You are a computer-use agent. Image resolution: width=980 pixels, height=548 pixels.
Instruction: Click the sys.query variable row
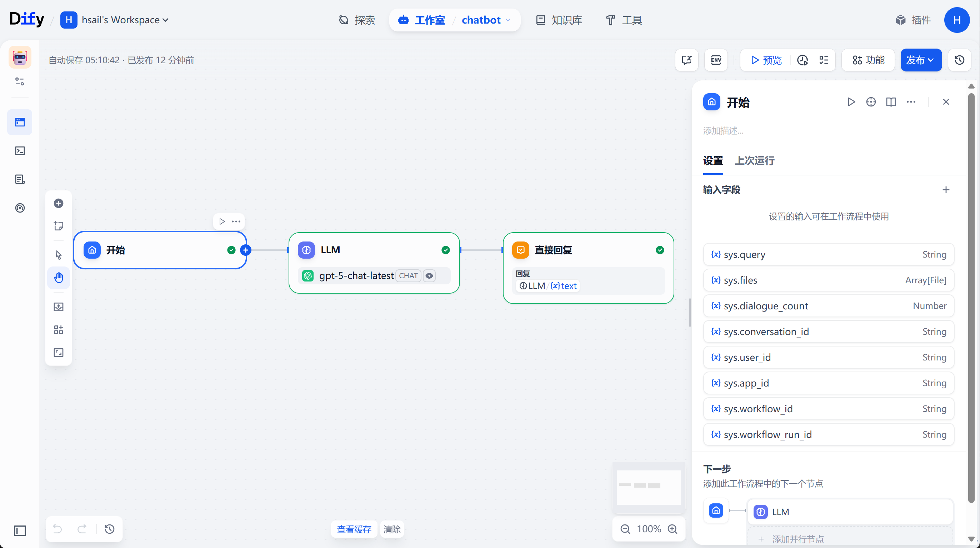coord(829,254)
